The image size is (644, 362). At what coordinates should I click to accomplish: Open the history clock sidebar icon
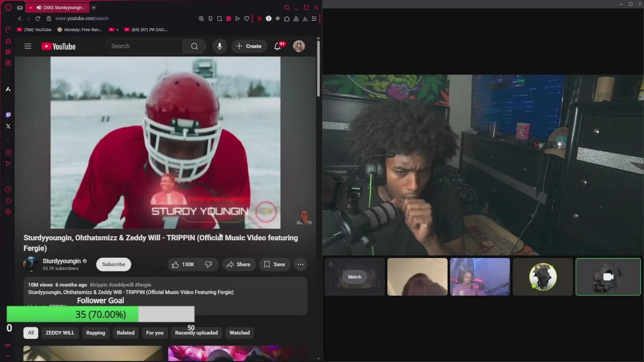(x=8, y=190)
